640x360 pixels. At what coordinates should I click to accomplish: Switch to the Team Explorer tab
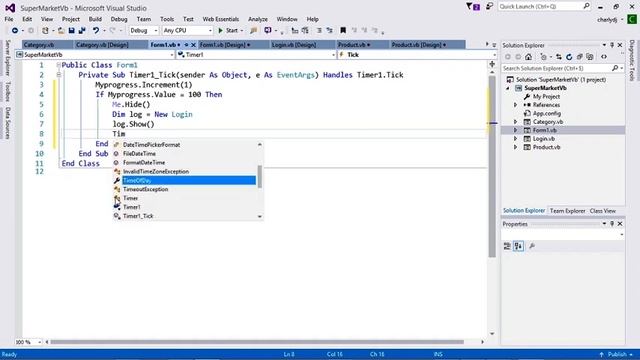point(567,211)
